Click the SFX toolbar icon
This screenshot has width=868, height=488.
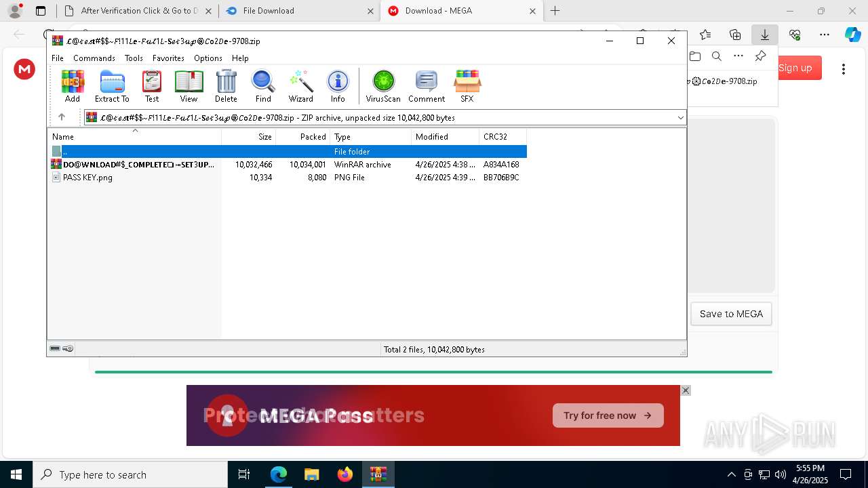(467, 86)
